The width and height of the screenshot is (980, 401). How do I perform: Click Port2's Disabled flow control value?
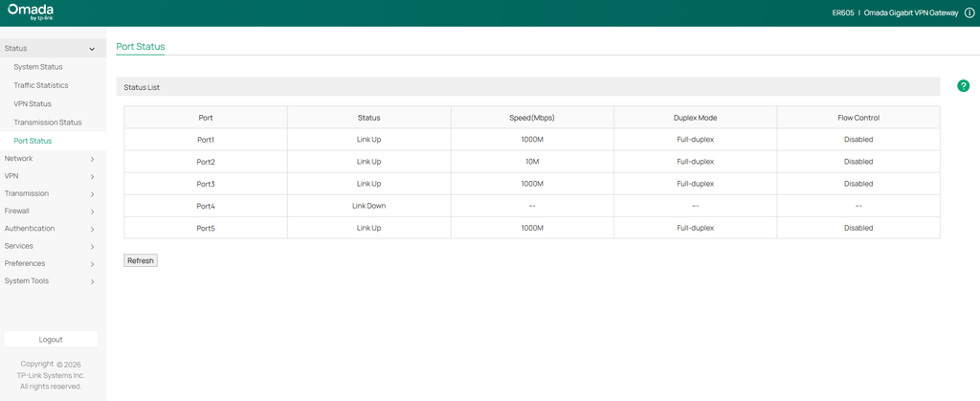point(858,162)
